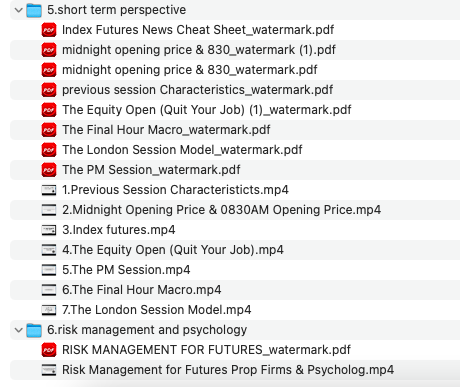Click video icon of 1.Previous Session Characteristicts.mp4
Image resolution: width=460 pixels, height=387 pixels.
49,190
